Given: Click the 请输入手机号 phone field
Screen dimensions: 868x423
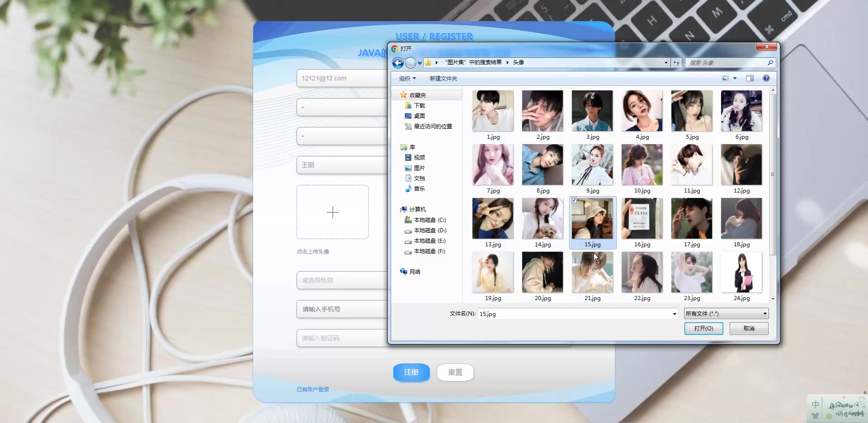Looking at the screenshot, I should coord(342,309).
